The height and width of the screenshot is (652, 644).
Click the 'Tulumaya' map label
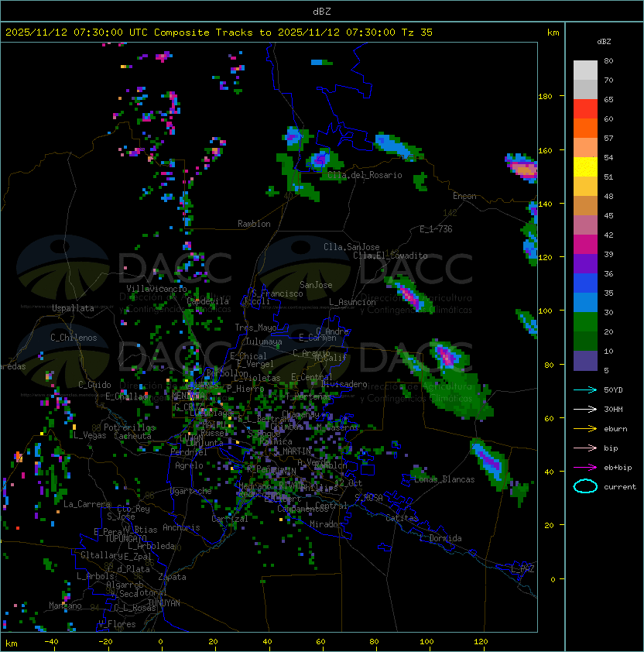pos(264,341)
